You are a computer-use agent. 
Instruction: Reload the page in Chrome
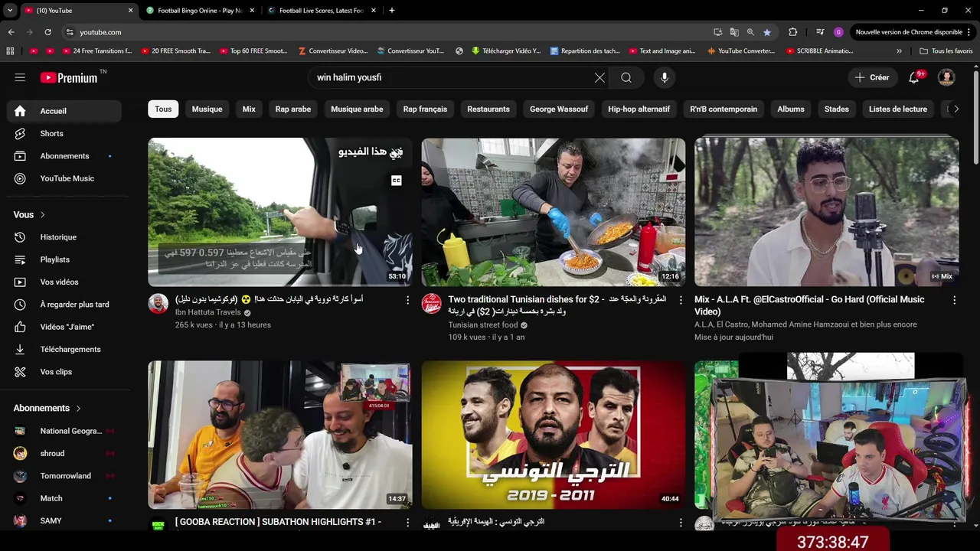point(47,32)
